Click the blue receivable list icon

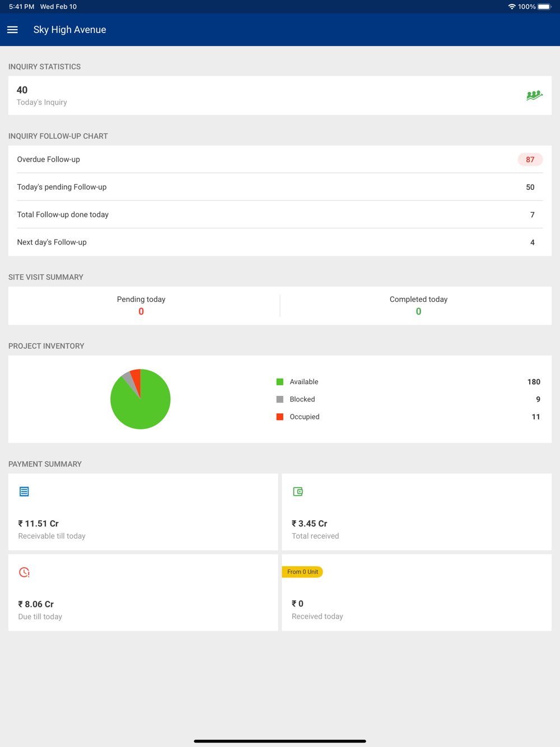[x=24, y=492]
